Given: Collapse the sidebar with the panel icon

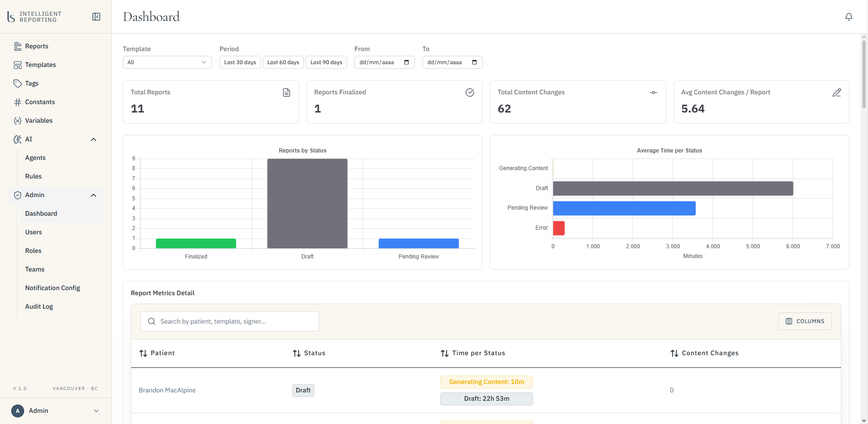Looking at the screenshot, I should (x=96, y=17).
